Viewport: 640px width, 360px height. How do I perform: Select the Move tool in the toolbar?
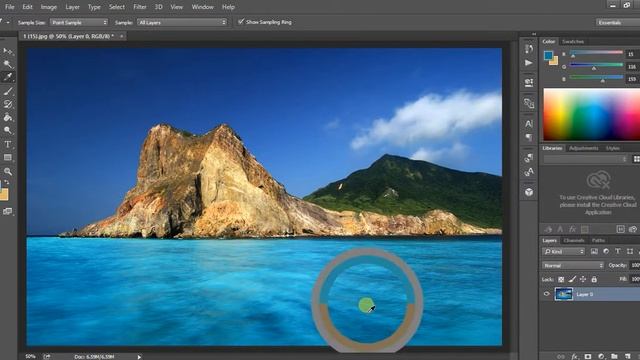pos(7,51)
